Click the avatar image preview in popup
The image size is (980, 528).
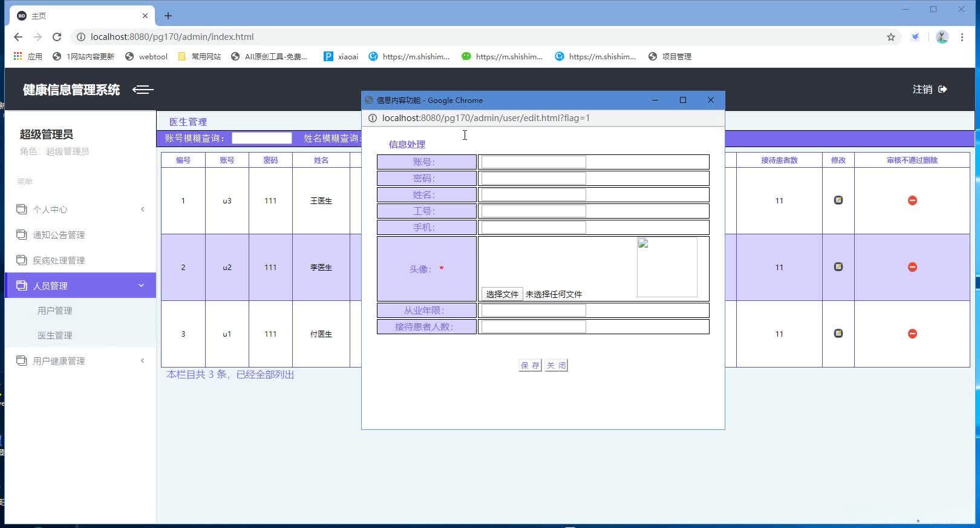coord(667,267)
